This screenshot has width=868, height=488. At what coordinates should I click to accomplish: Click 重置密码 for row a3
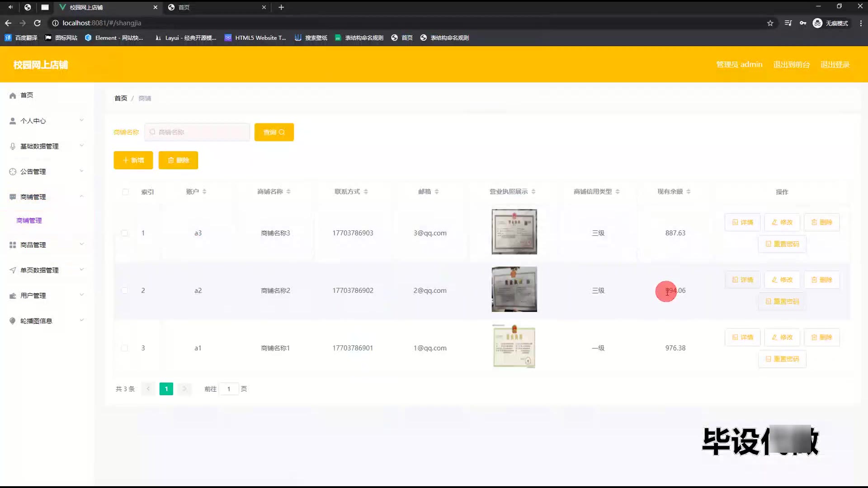[782, 244]
